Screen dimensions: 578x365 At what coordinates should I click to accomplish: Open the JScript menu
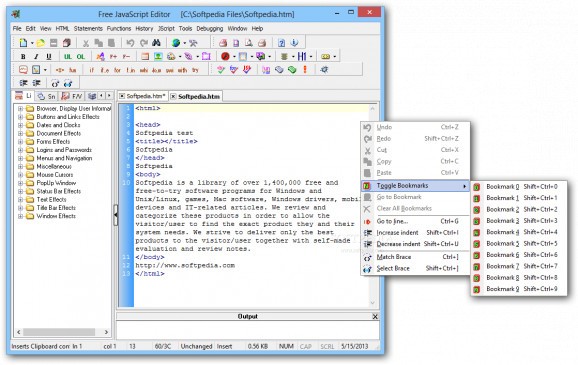[x=166, y=28]
